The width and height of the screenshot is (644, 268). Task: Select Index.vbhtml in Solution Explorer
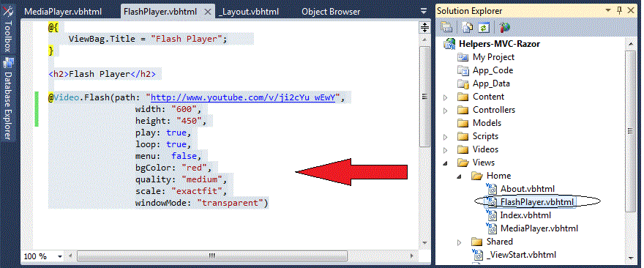point(525,215)
